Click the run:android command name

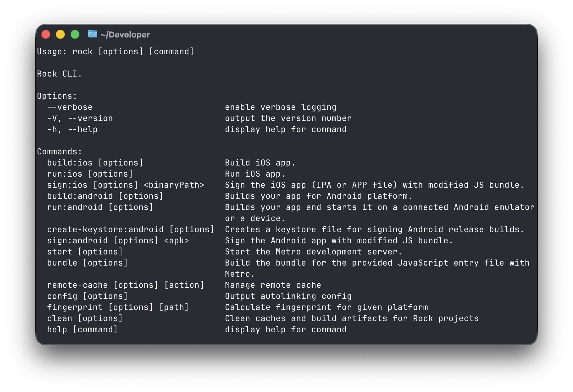(x=75, y=207)
